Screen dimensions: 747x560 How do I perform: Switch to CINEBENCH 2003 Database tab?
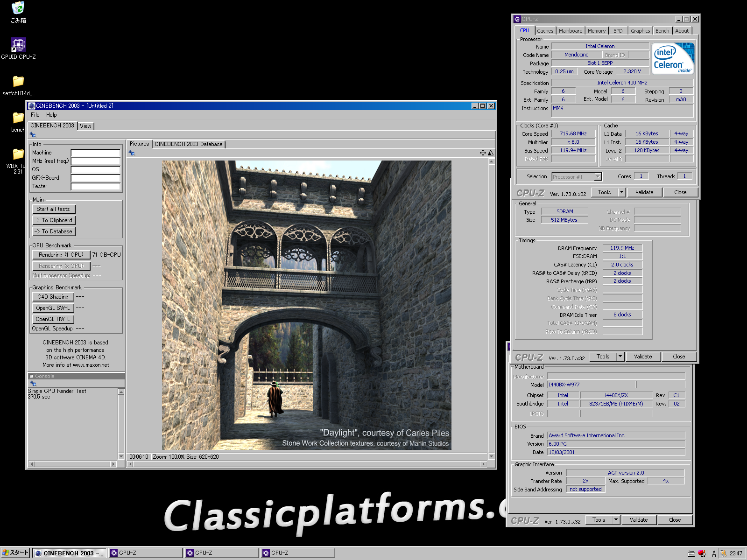point(189,144)
